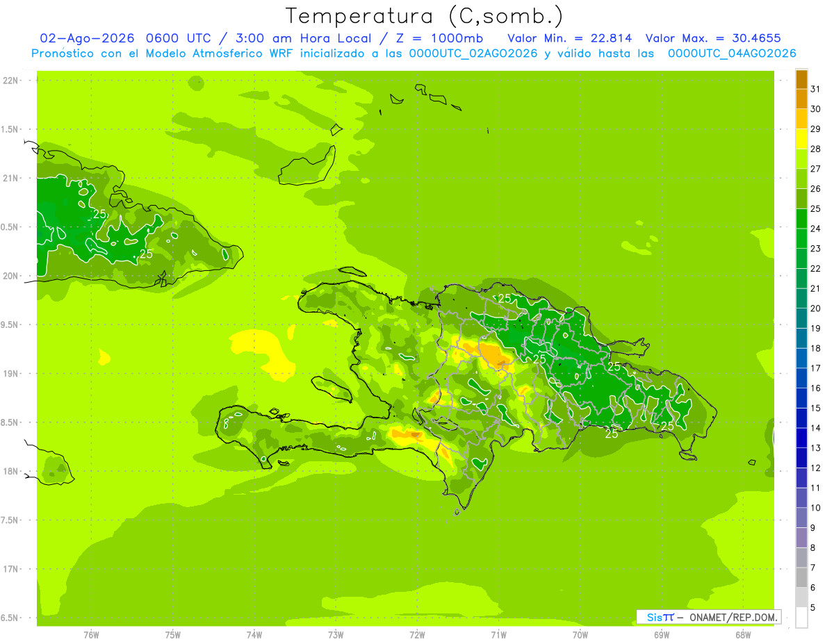Viewport: 834px width, 644px height.
Task: Click the 22N latitude tick label
Action: [10, 81]
